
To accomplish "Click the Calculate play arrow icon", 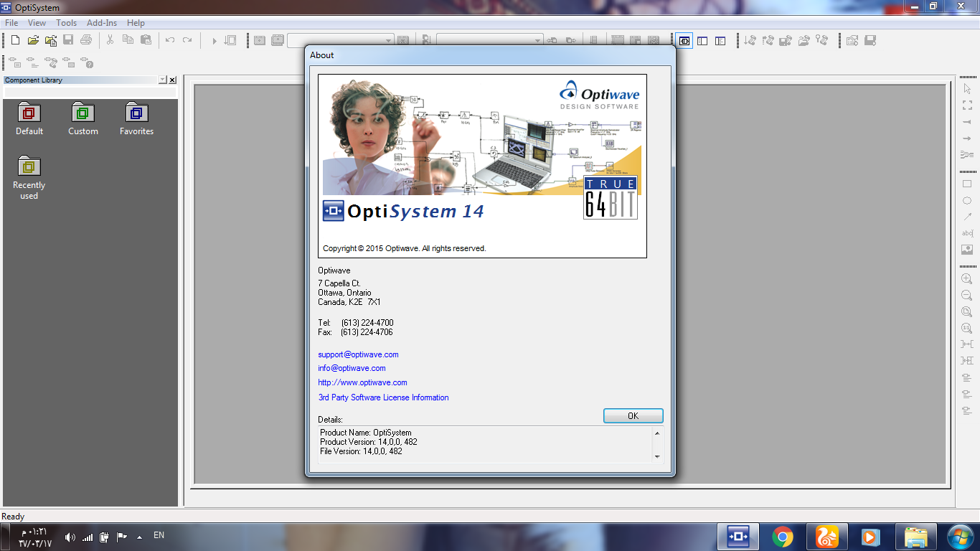I will [214, 41].
